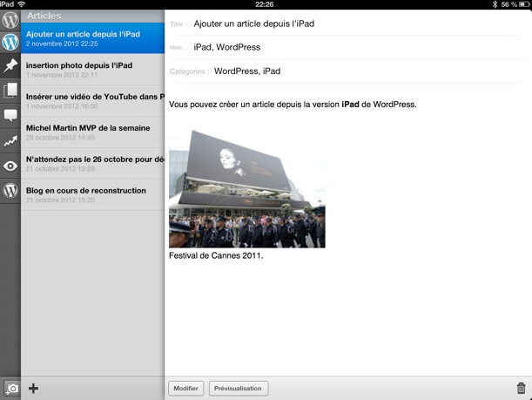
Task: Tap the Wi-Fi status icon
Action: (22, 4)
